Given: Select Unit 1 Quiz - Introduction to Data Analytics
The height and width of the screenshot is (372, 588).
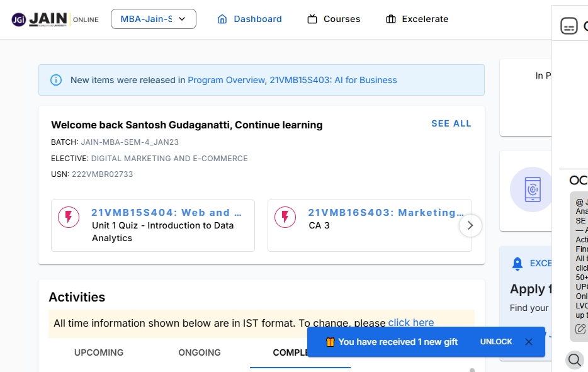Looking at the screenshot, I should coord(163,232).
